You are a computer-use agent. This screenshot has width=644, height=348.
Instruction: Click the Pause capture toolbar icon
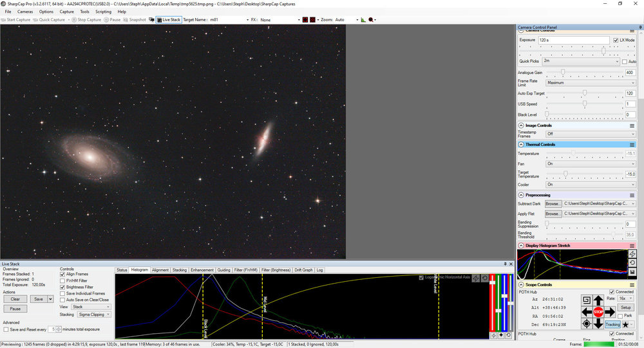tap(112, 20)
